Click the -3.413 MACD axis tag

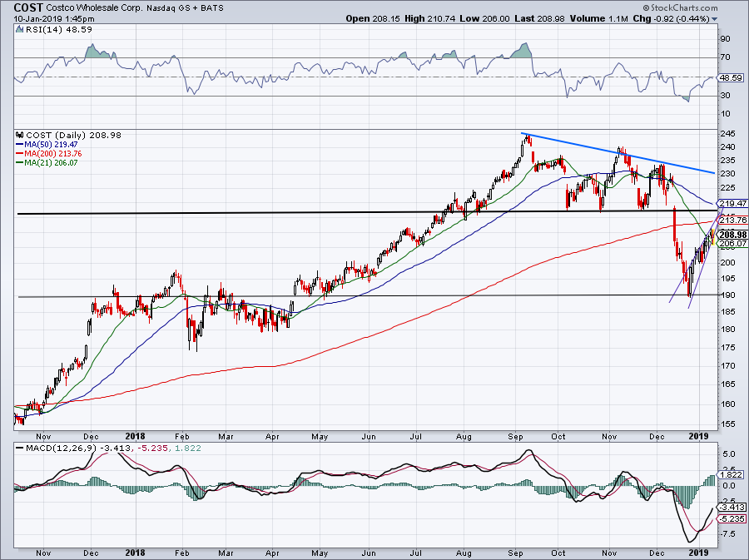(732, 507)
